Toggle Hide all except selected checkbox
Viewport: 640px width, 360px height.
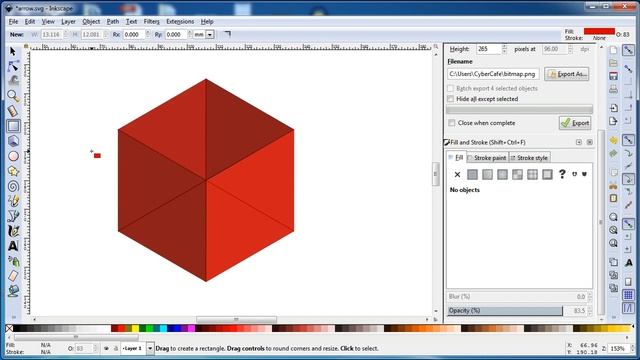point(451,99)
